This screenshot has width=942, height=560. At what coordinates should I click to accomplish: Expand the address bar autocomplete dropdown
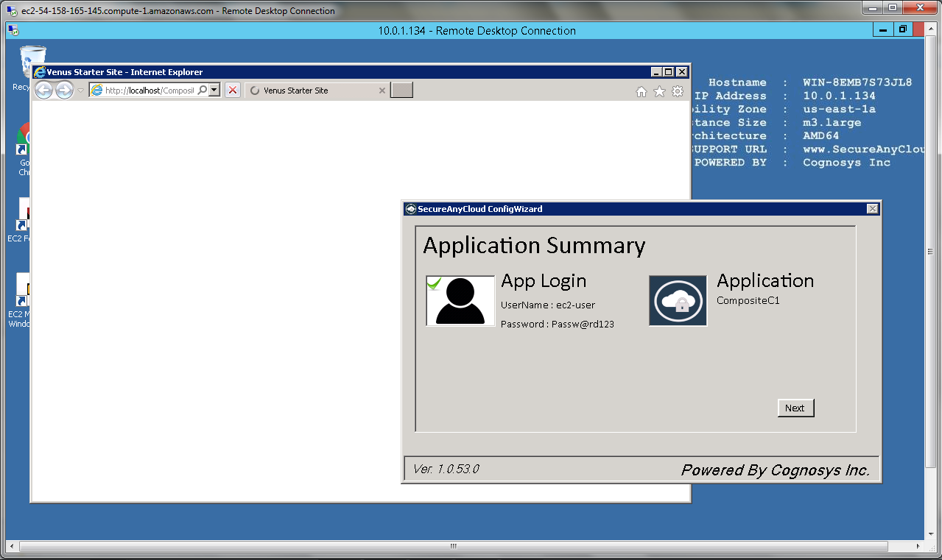(214, 90)
